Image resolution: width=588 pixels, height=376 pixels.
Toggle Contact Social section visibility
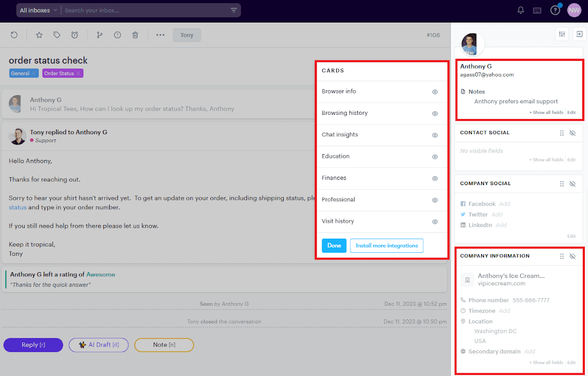(x=572, y=133)
